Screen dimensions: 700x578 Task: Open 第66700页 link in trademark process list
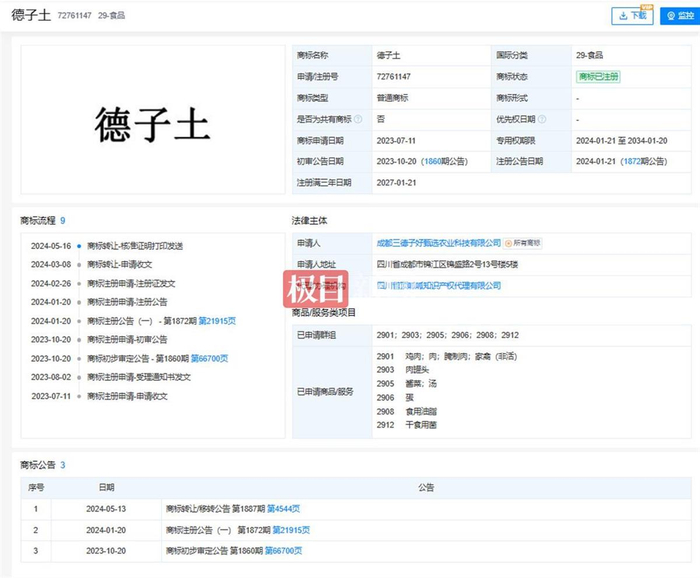[x=209, y=358]
